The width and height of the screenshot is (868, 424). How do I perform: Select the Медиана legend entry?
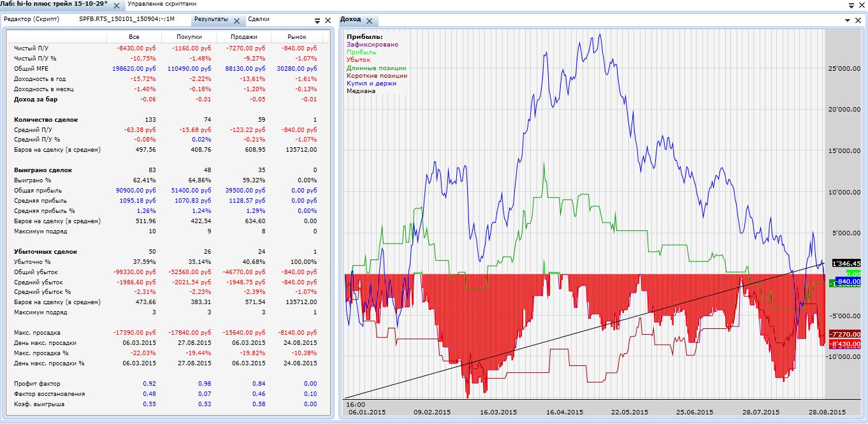point(361,91)
